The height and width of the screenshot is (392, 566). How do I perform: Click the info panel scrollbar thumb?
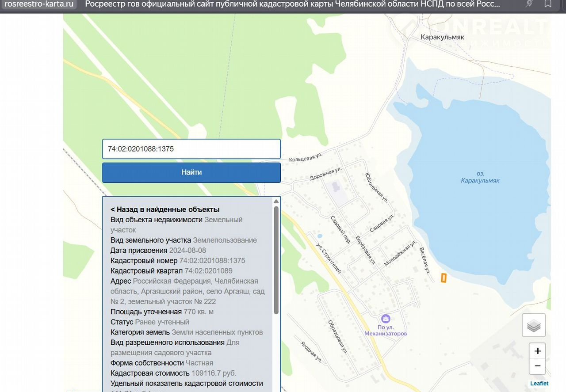click(276, 260)
